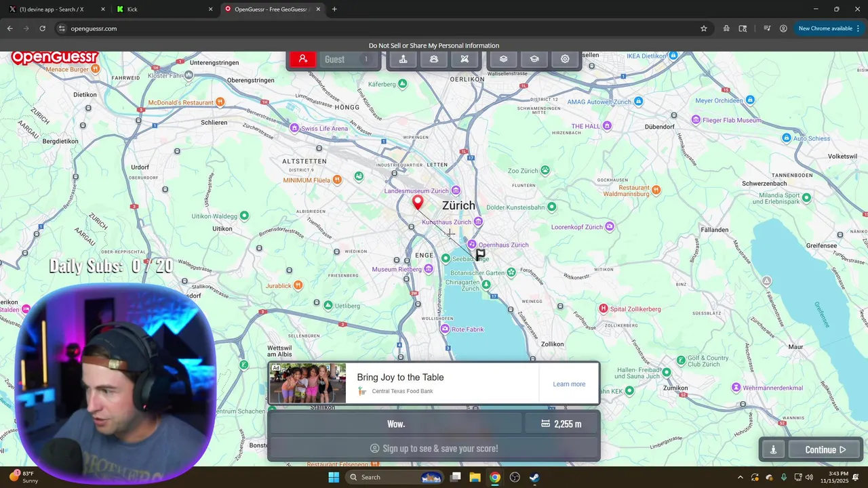The height and width of the screenshot is (488, 868).
Task: Click Do Not Sell or Share My Personal Information
Action: point(434,45)
